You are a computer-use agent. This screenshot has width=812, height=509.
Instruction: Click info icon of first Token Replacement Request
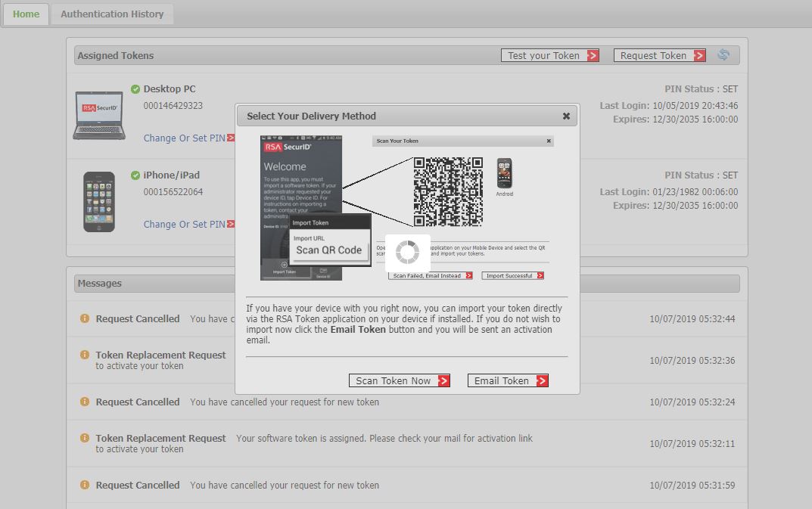point(85,355)
